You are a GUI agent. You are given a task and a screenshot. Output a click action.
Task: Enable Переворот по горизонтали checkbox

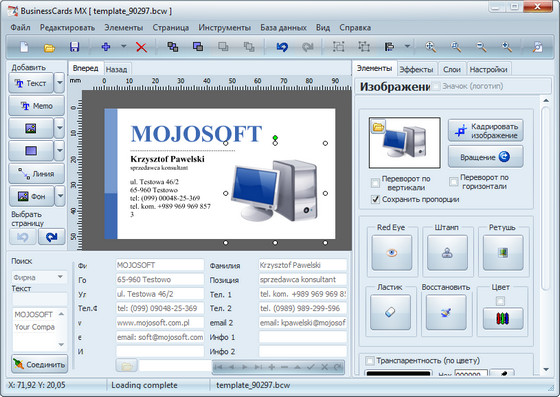454,182
